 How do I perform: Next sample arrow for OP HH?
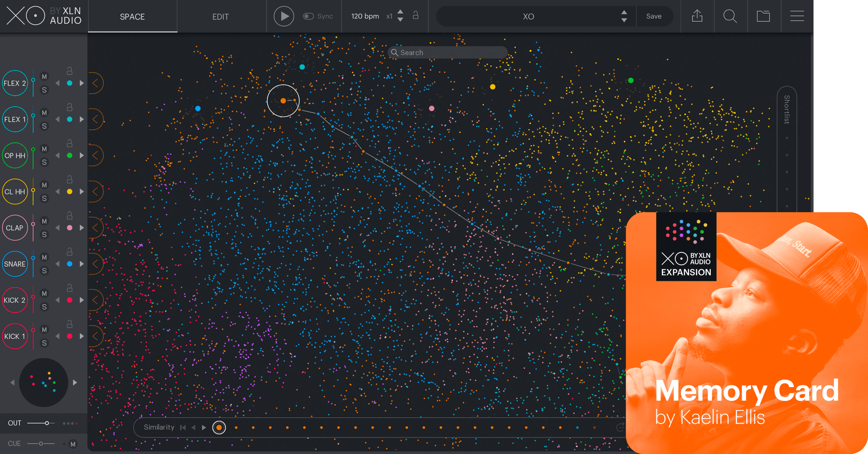82,155
